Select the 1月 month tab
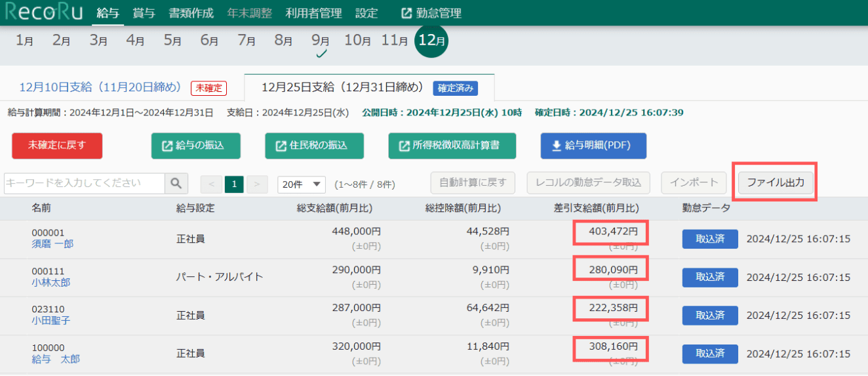This screenshot has height=376, width=868. tap(24, 40)
